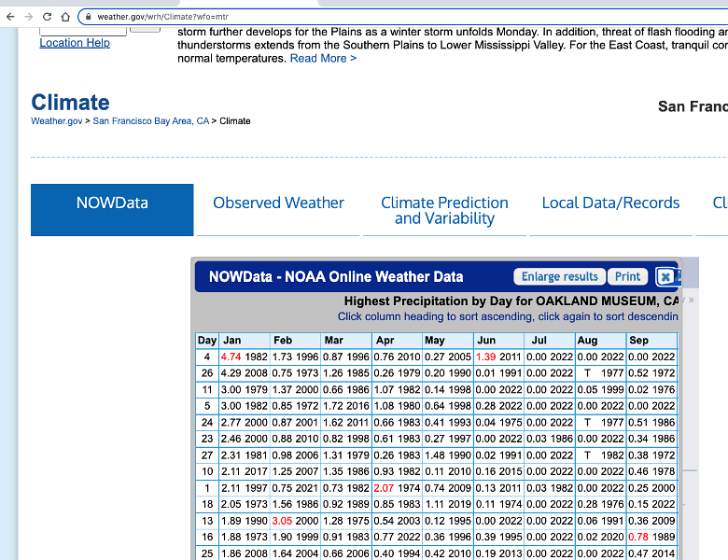
Task: Sort table by Sep column heading
Action: coord(651,341)
